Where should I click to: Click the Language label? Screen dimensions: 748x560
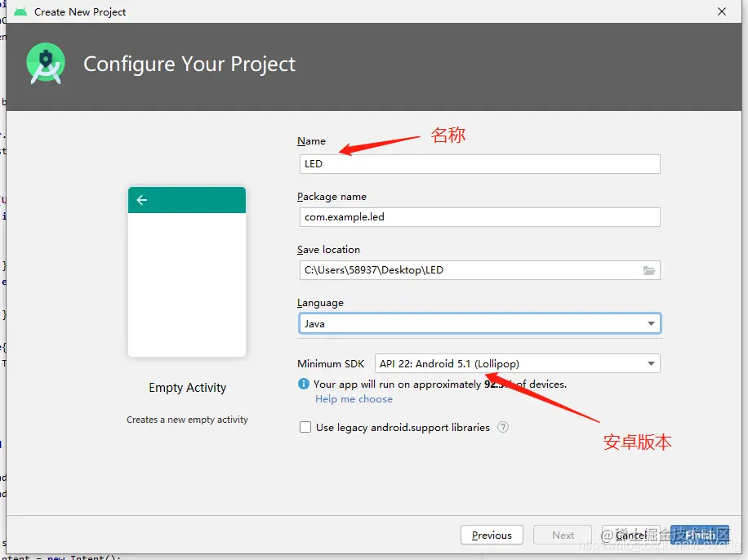320,303
